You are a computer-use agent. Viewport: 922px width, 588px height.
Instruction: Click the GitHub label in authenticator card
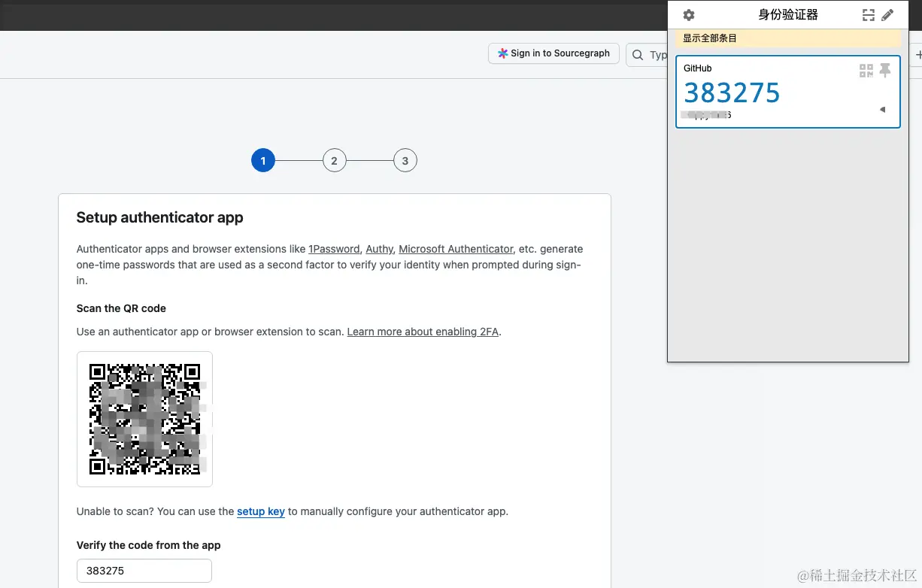698,68
